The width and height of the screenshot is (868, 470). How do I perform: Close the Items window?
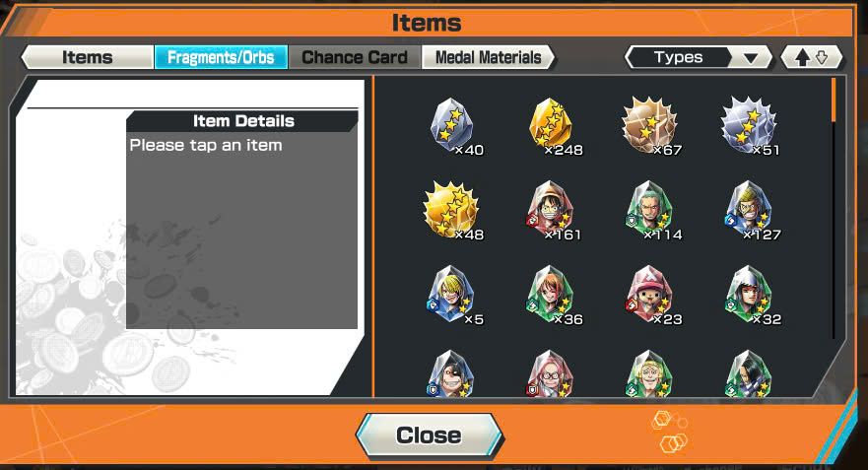pos(429,436)
